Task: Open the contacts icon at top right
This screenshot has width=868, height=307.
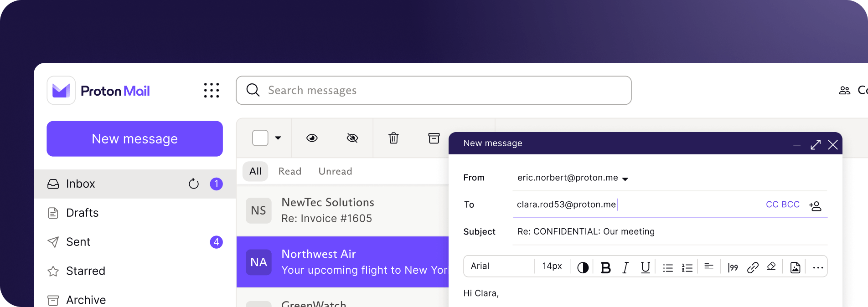Action: pos(845,90)
